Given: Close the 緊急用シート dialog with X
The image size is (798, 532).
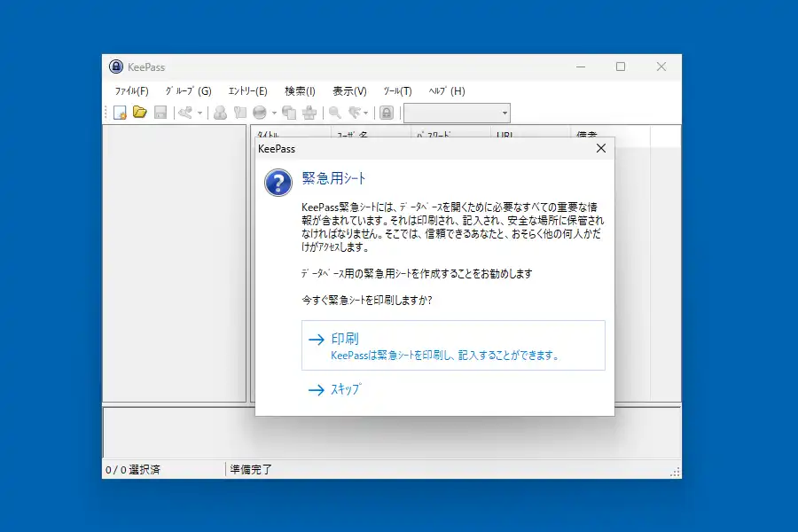Looking at the screenshot, I should pos(601,148).
